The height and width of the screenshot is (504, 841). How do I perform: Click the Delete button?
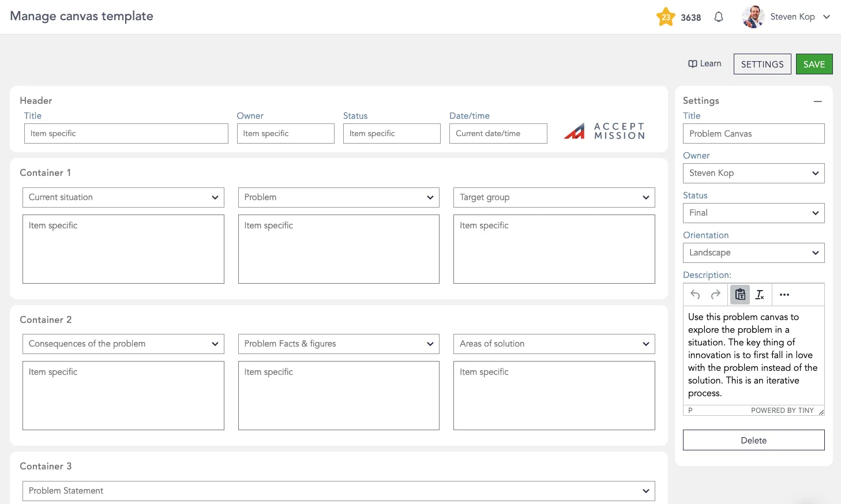click(x=753, y=441)
